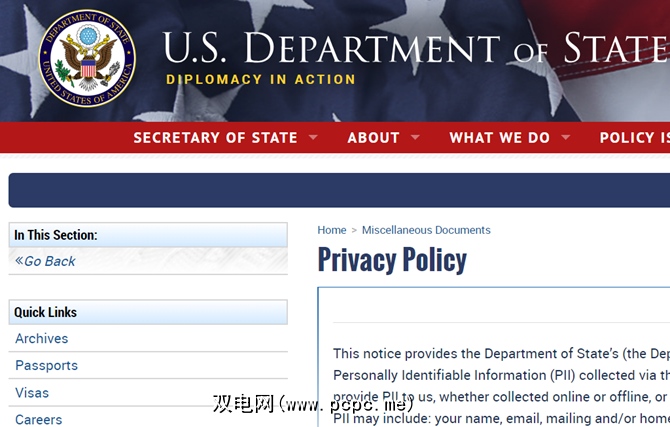Open the Careers quick link
Viewport: 670px width, 427px height.
coord(39,419)
